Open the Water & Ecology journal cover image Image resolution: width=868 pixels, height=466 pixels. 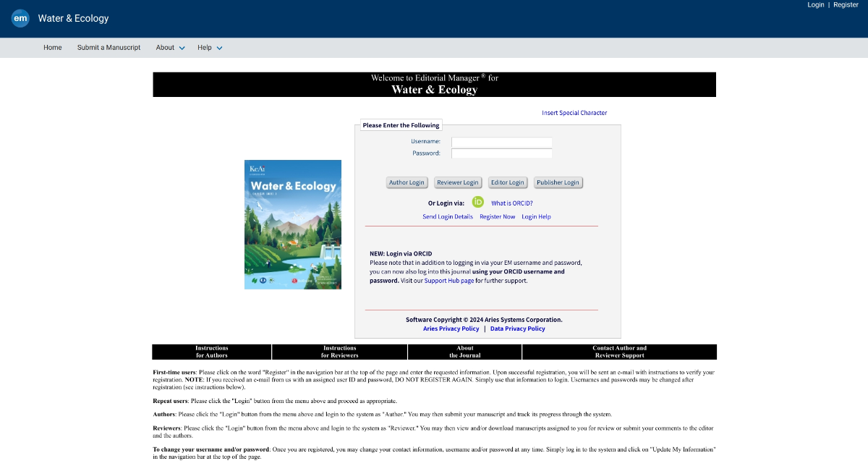coord(293,224)
